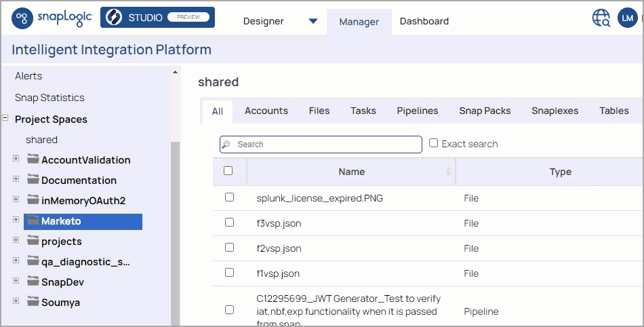The height and width of the screenshot is (327, 644).
Task: Click the AccountValidation folder icon
Action: [x=33, y=159]
